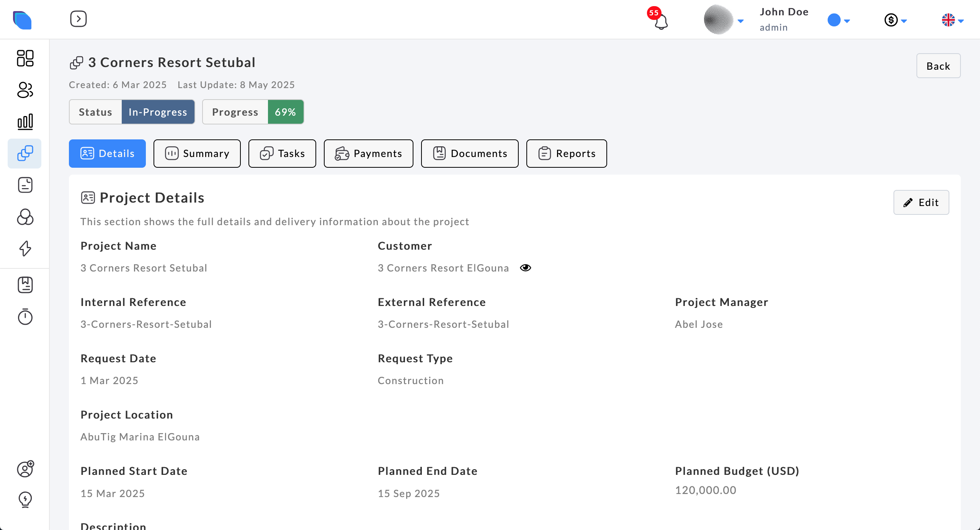Open the currency dollar dropdown
980x530 pixels.
point(895,20)
